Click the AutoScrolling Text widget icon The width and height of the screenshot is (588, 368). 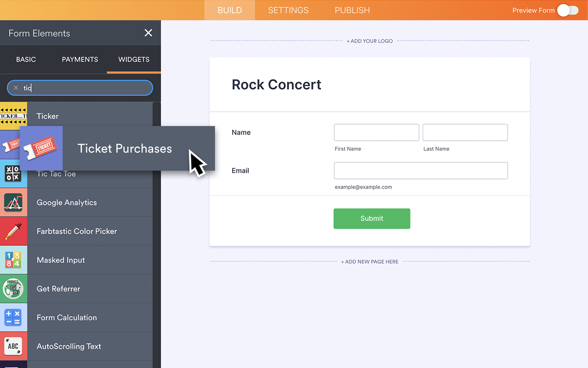(x=13, y=346)
